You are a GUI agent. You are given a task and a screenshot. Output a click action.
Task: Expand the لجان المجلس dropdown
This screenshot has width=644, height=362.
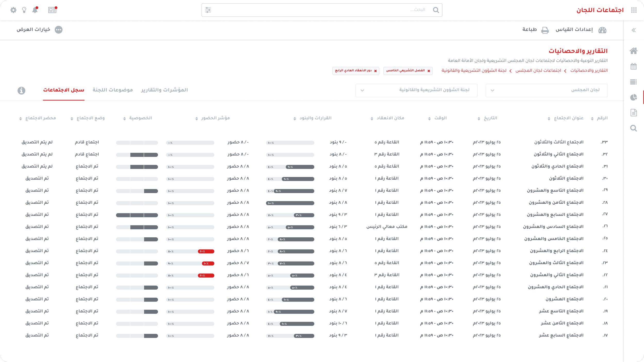(x=546, y=90)
